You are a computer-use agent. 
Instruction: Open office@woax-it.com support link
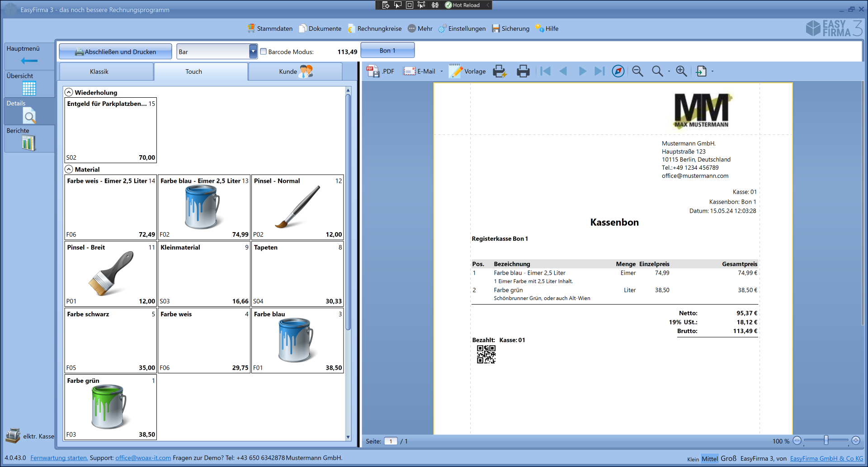point(143,458)
